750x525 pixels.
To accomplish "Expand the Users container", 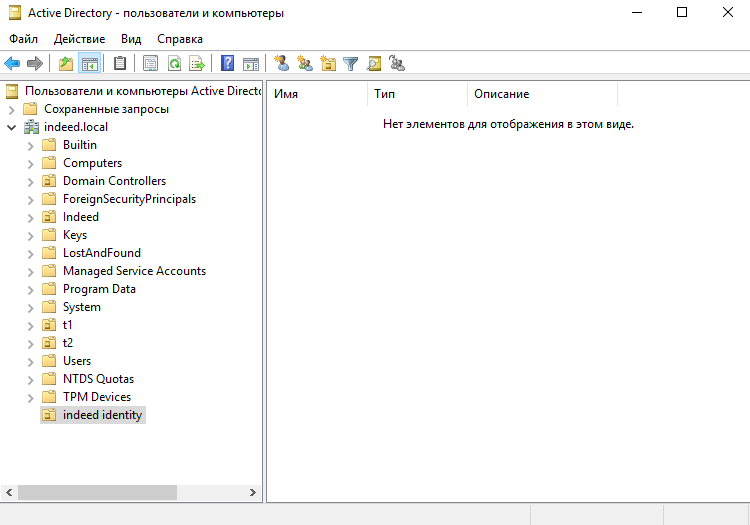I will point(31,361).
